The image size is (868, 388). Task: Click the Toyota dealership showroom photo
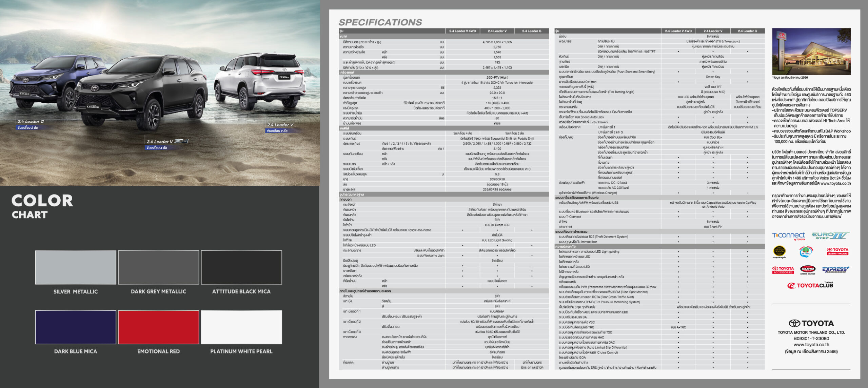(811, 52)
